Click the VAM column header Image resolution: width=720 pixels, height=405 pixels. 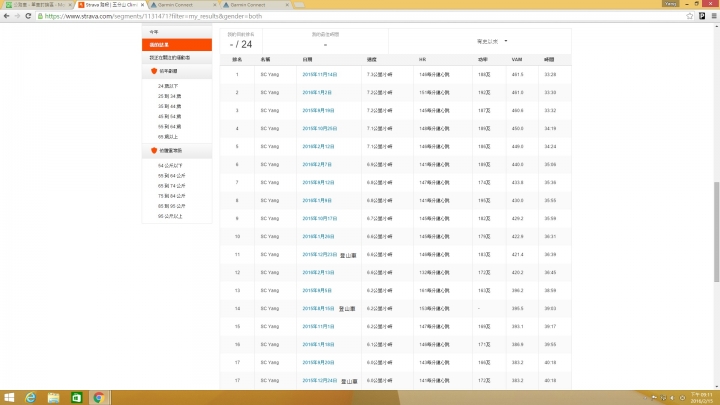click(517, 60)
